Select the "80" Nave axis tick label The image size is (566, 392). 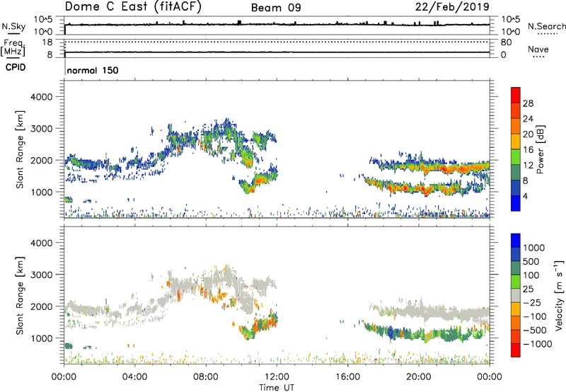tap(506, 42)
